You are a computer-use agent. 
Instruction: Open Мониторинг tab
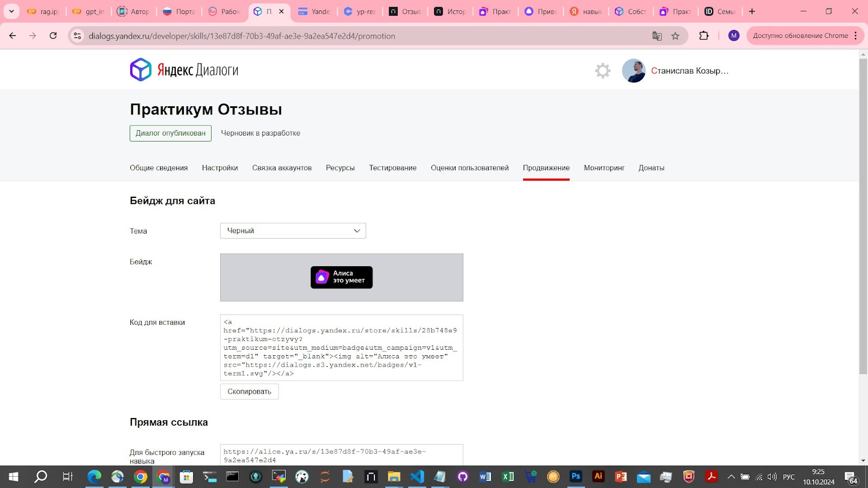click(x=604, y=168)
